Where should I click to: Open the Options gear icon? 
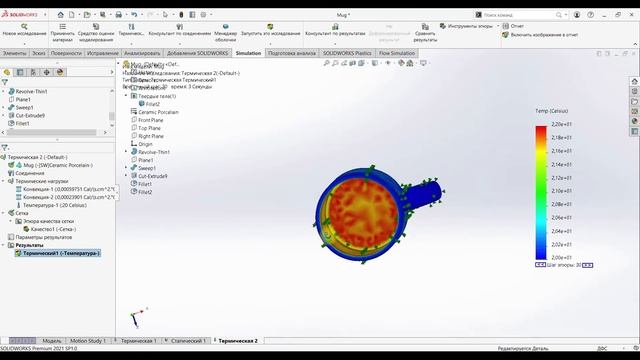(x=203, y=15)
